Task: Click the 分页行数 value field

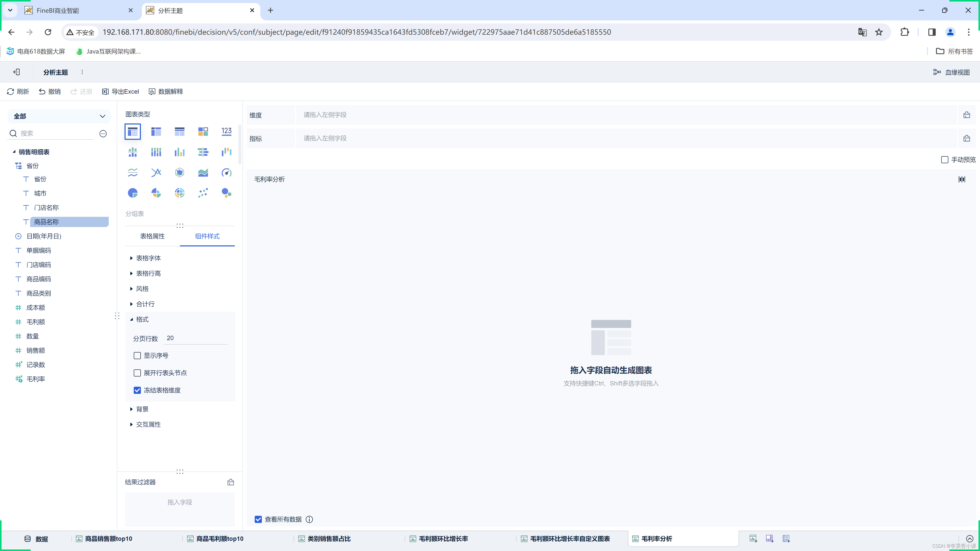Action: (195, 338)
